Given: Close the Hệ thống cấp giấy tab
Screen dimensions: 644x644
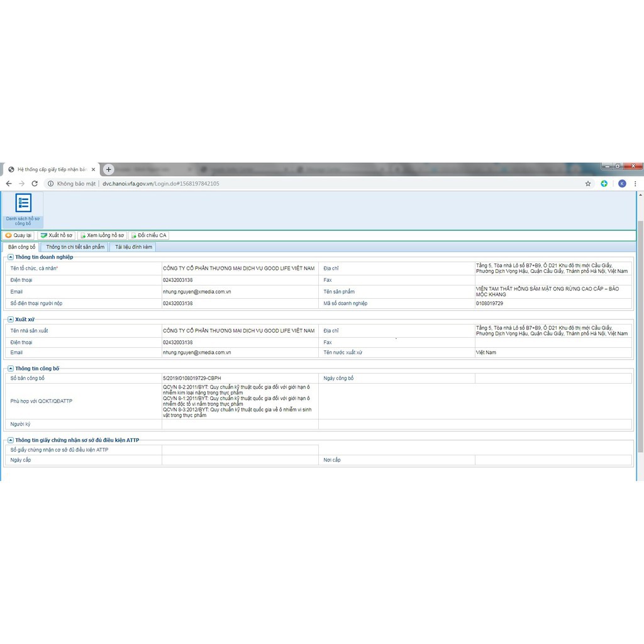Looking at the screenshot, I should pos(93,169).
